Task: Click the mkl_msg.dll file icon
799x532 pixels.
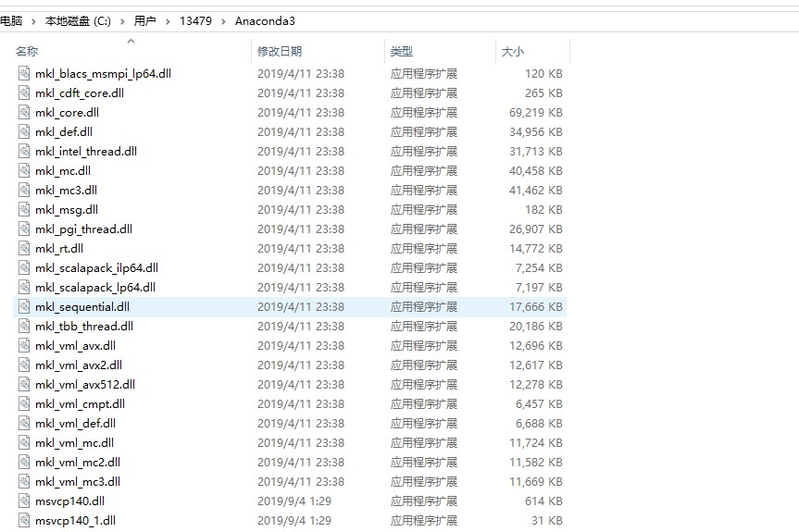Action: tap(24, 209)
